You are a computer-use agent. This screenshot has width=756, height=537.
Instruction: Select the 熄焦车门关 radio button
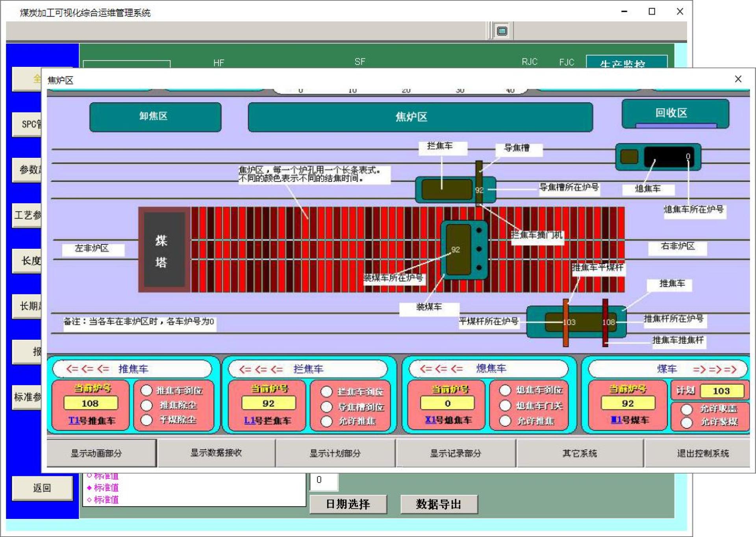[x=505, y=406]
